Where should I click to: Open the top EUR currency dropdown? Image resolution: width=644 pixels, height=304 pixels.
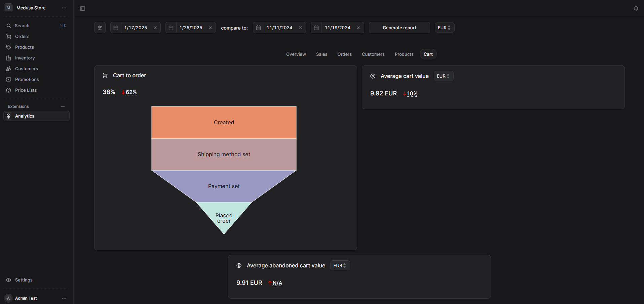coord(444,28)
